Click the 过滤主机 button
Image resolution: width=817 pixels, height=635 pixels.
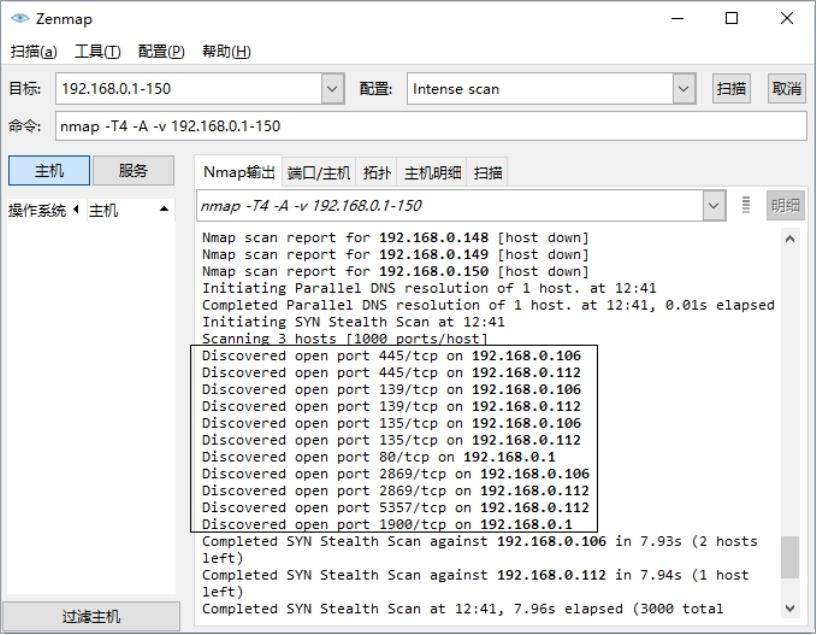[x=90, y=617]
